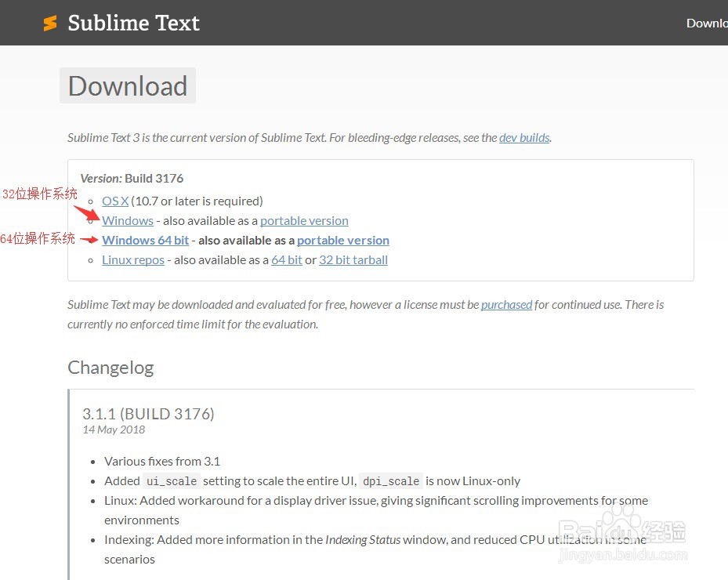Select the 3.1.1 (BUILD 3176) heading
The image size is (728, 580).
click(x=148, y=414)
